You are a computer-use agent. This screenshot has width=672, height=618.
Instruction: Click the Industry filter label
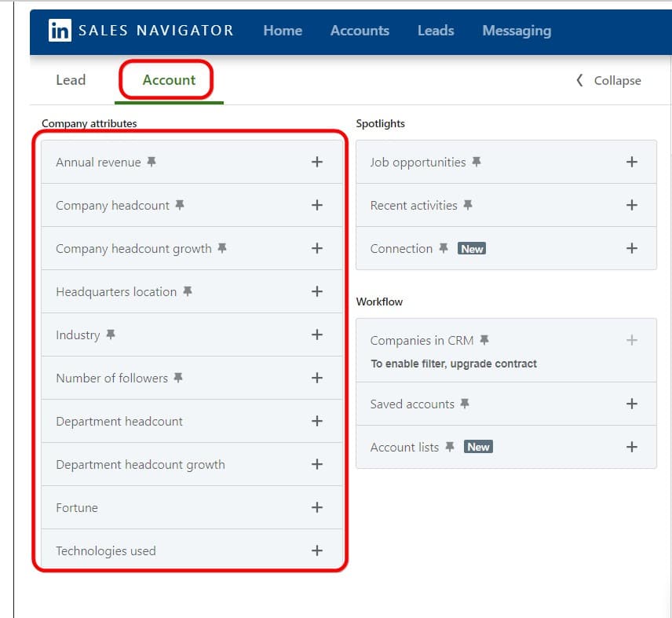[78, 335]
